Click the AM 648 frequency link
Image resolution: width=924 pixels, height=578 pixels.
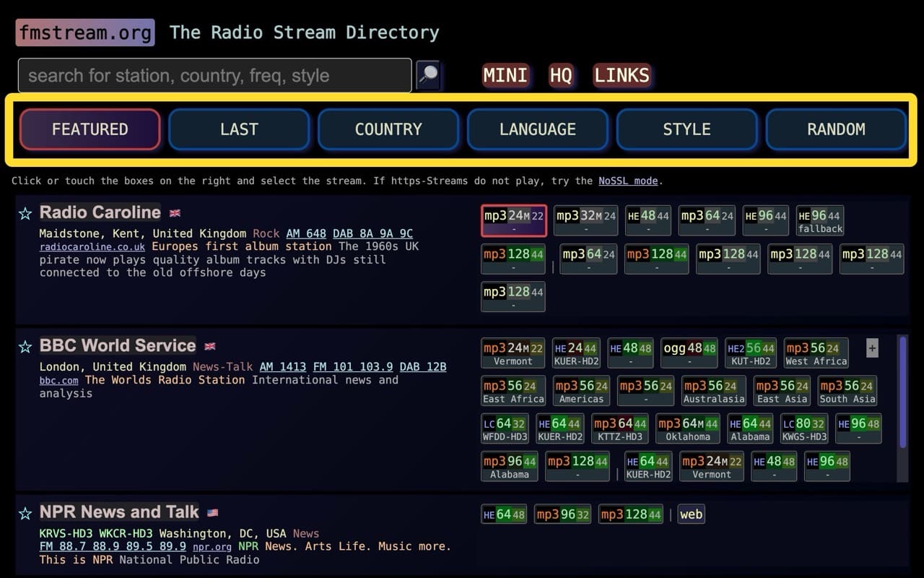pos(306,233)
